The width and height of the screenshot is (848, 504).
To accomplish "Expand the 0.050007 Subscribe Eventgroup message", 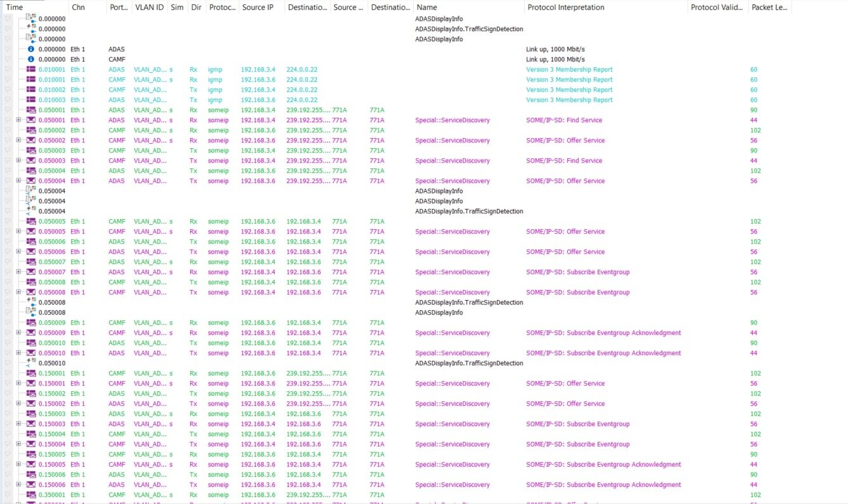I will pos(19,272).
